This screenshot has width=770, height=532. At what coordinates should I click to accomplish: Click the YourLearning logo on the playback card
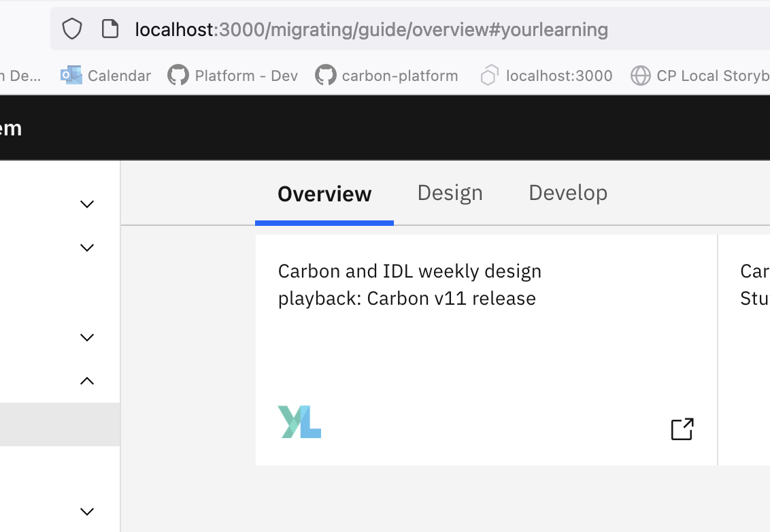click(x=299, y=423)
